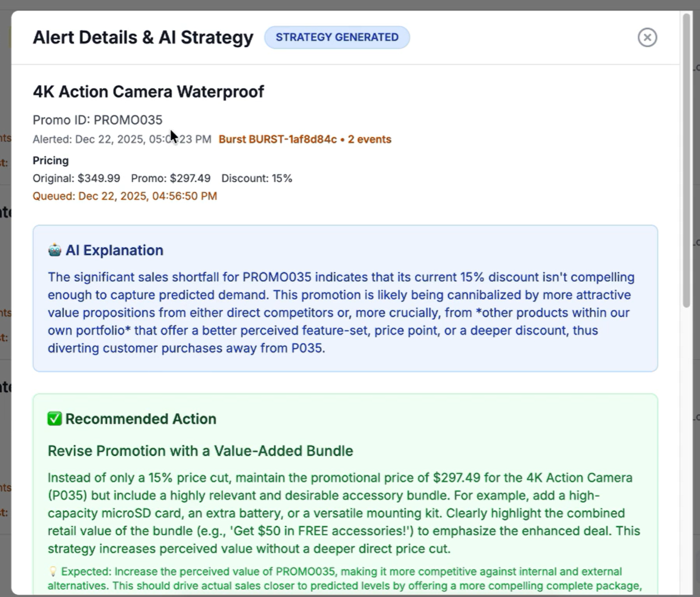Image resolution: width=700 pixels, height=597 pixels.
Task: Click the green checkmark icon on Recommended Action
Action: click(x=54, y=418)
